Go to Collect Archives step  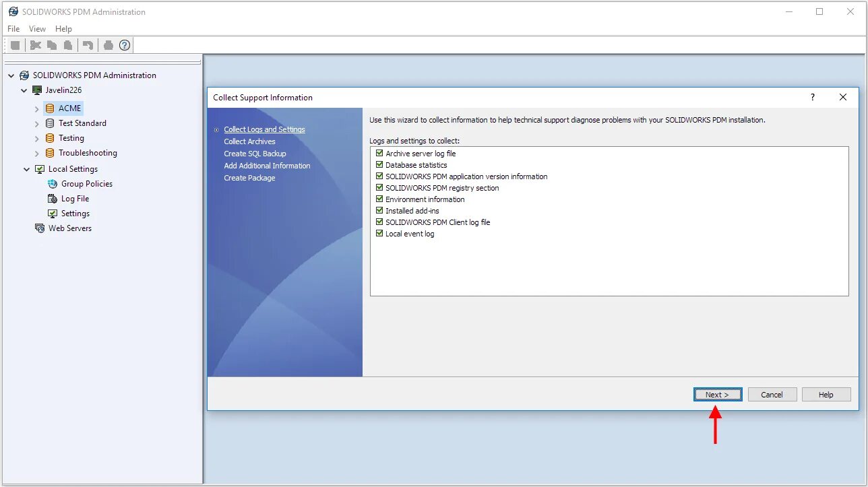[x=249, y=141]
